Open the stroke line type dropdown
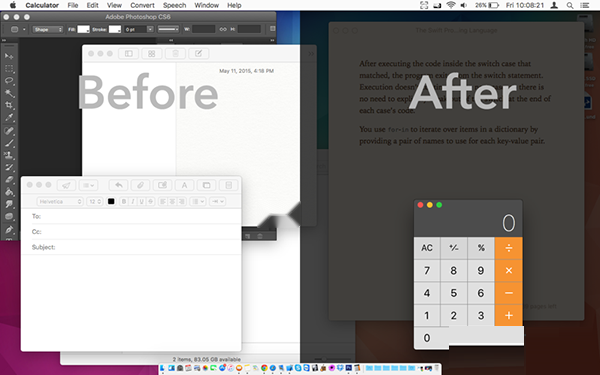The image size is (600, 375). click(168, 29)
